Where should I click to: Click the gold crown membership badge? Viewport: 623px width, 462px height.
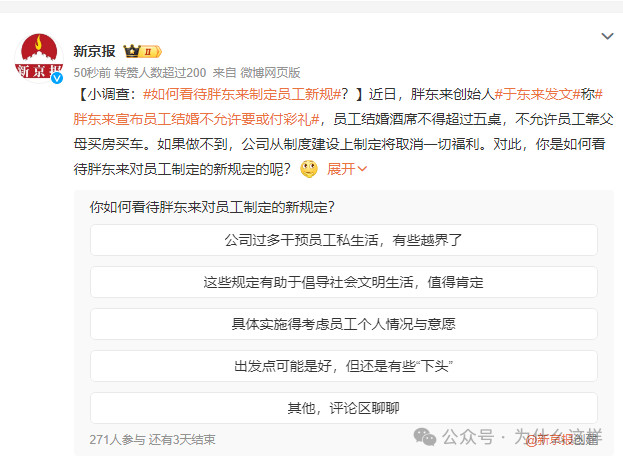pos(142,51)
